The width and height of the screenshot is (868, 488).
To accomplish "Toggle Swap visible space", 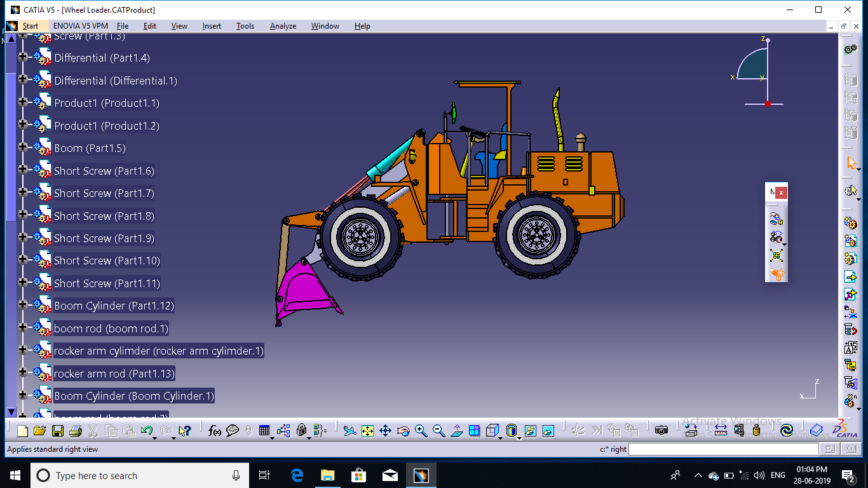I will [x=548, y=431].
